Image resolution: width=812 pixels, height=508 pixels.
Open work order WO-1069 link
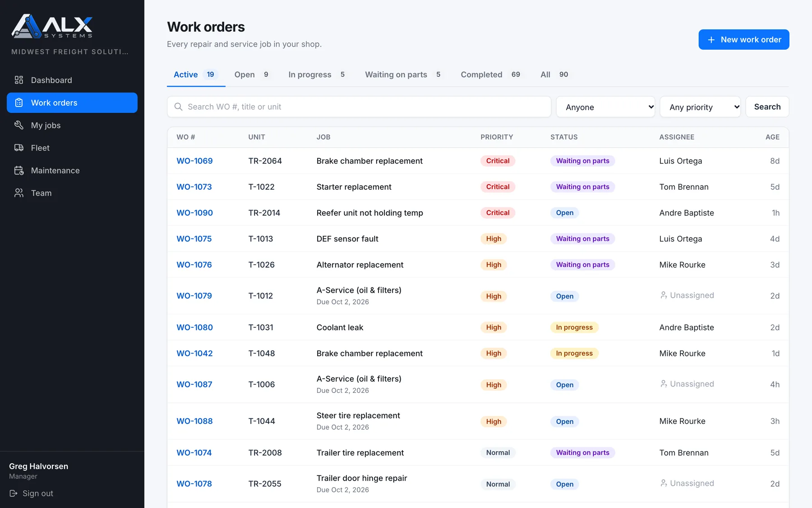194,161
